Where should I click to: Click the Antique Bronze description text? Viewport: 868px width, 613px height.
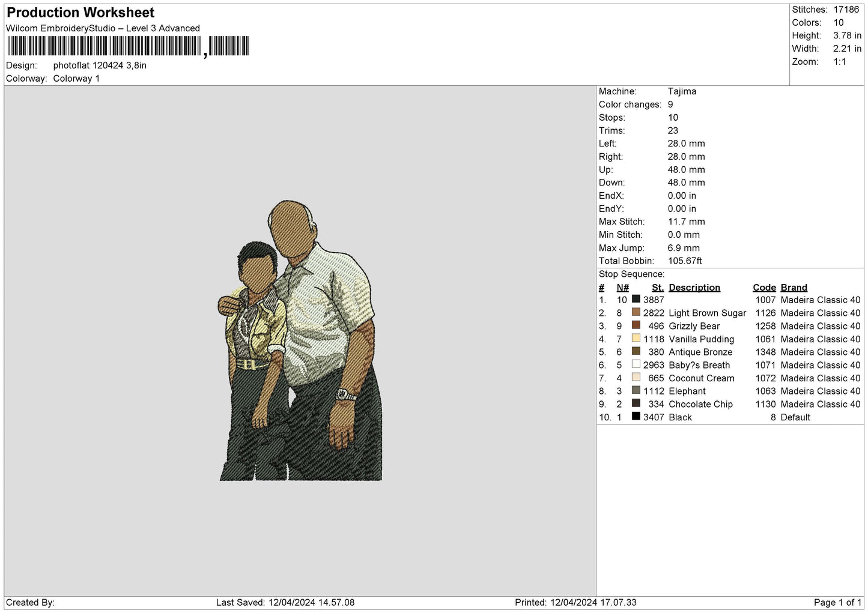coord(700,352)
